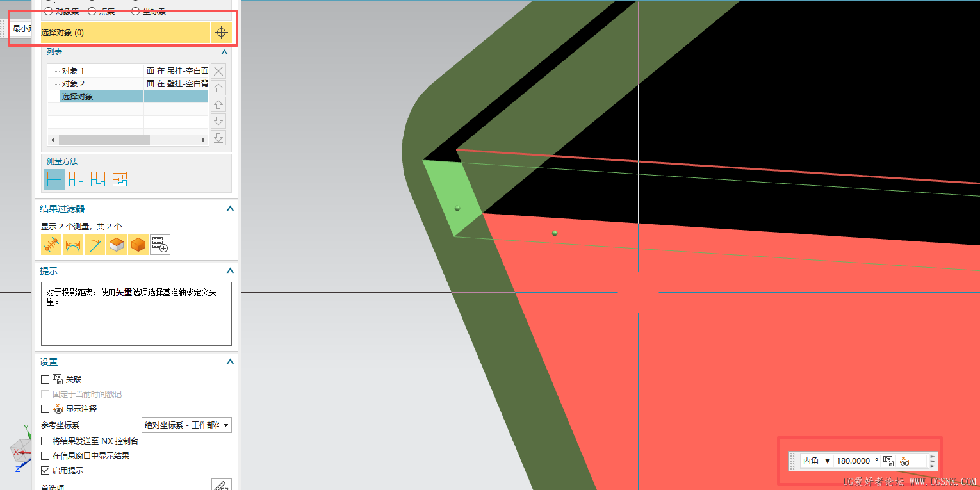Check the 显示注释 checkbox
This screenshot has height=490, width=980.
[45, 409]
